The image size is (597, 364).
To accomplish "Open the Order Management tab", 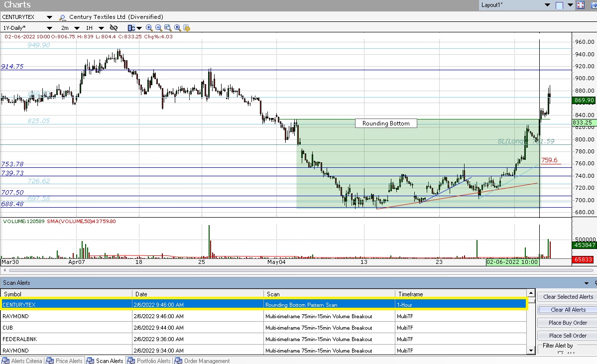I will (x=202, y=361).
